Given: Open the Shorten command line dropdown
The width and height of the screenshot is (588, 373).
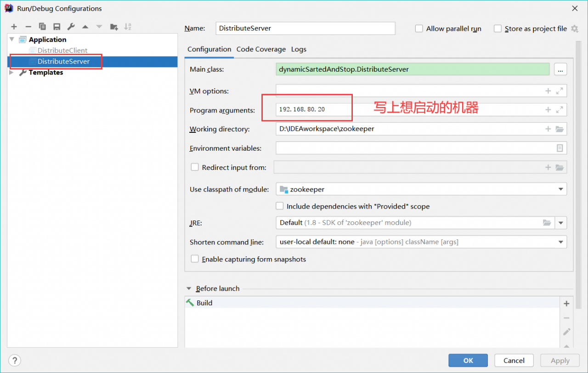Looking at the screenshot, I should [560, 242].
